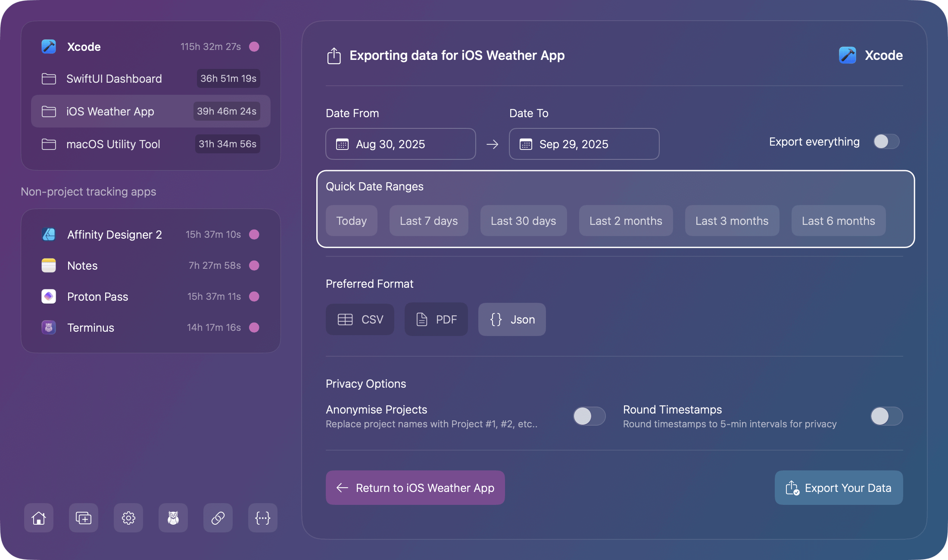This screenshot has width=948, height=560.
Task: Switch to the macOS Utility Tool project
Action: (x=113, y=144)
